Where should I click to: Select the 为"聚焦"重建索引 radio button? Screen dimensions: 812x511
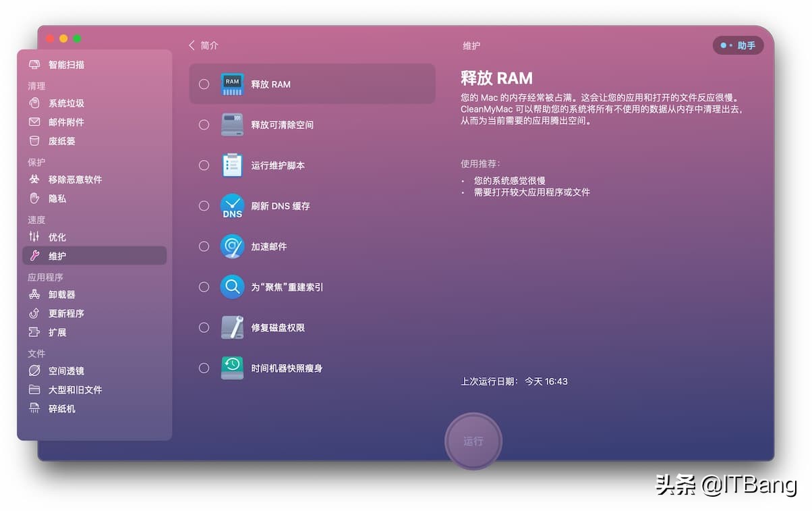(204, 287)
